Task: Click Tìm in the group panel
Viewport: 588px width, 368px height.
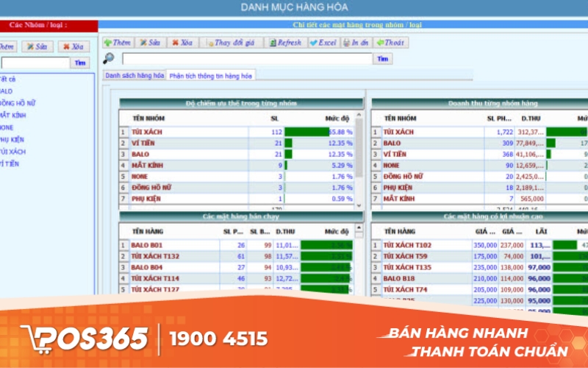Action: pyautogui.click(x=80, y=63)
